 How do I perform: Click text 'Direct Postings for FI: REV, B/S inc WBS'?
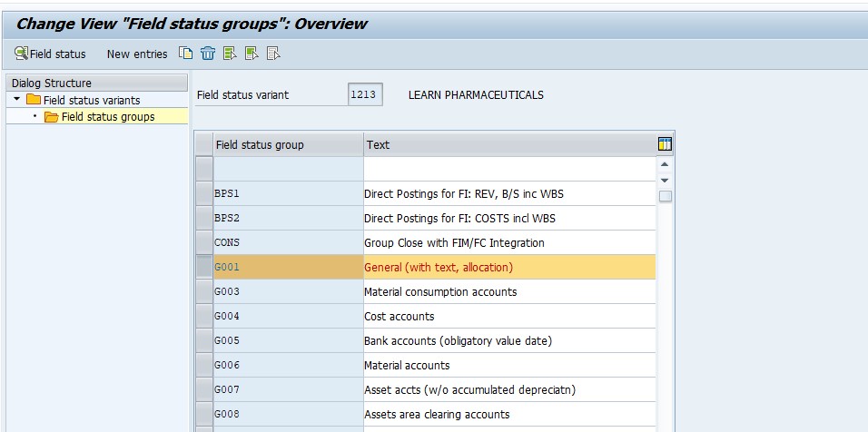464,194
